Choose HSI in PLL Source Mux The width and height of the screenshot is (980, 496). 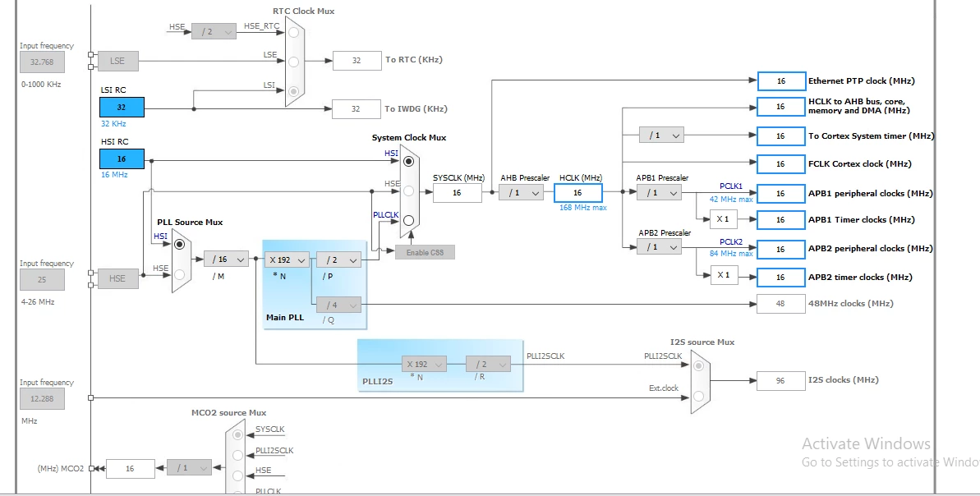[179, 244]
